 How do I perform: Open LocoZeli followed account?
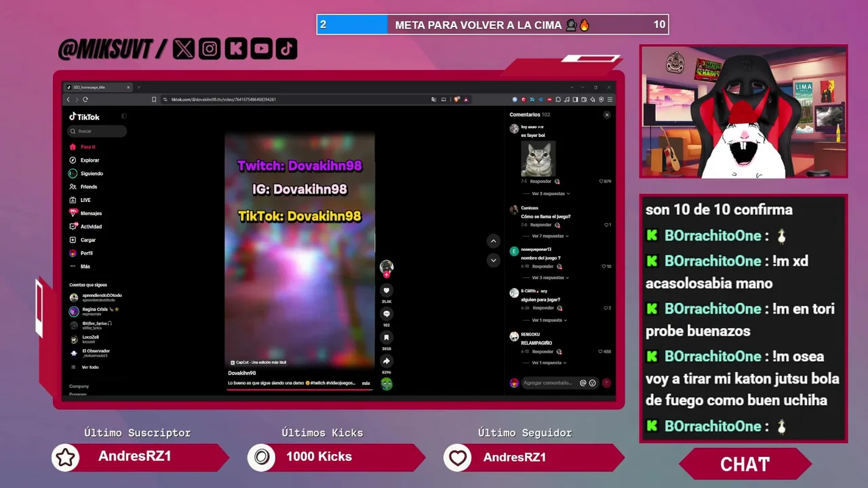(x=84, y=339)
